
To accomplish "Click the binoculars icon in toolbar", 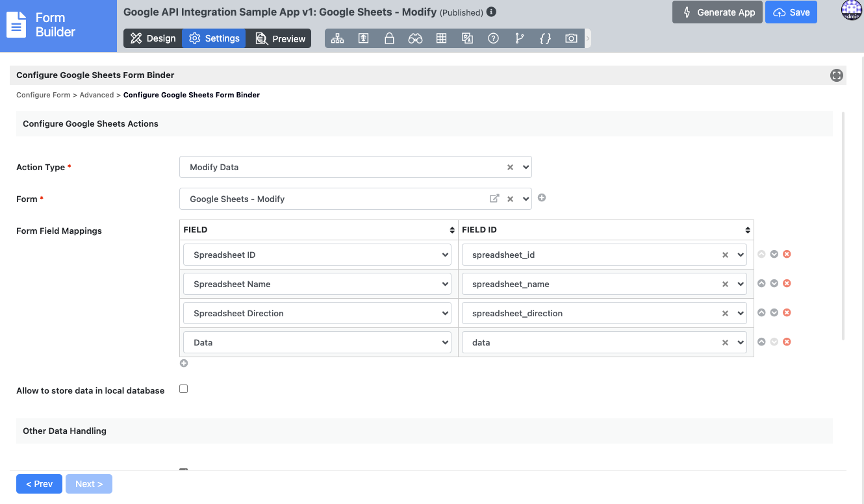I will pos(415,38).
